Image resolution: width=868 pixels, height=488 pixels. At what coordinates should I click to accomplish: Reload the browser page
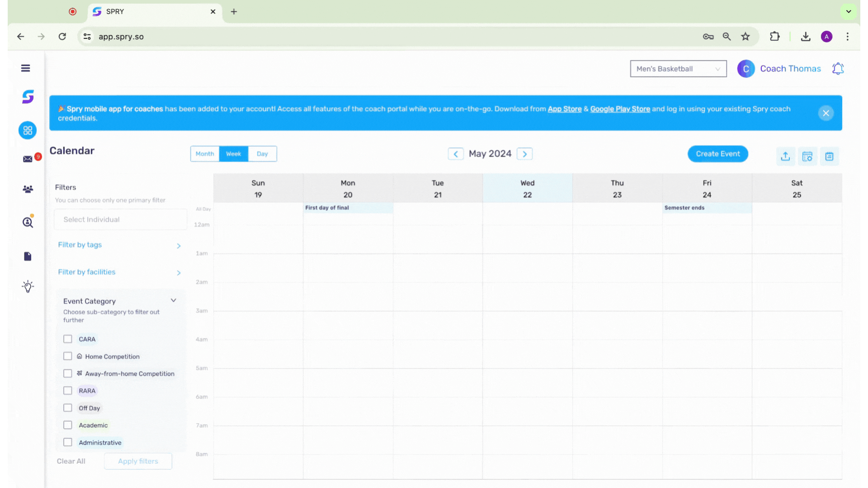click(62, 37)
